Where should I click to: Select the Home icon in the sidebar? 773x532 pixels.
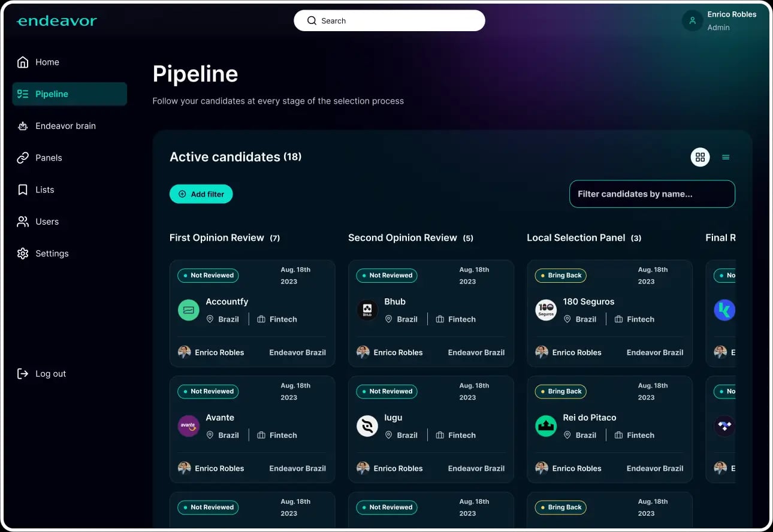pyautogui.click(x=23, y=62)
